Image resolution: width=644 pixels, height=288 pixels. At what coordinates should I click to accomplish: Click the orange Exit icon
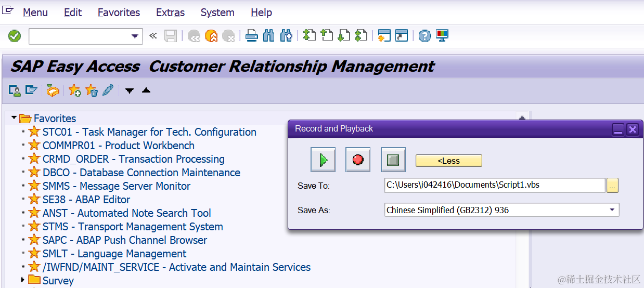211,36
